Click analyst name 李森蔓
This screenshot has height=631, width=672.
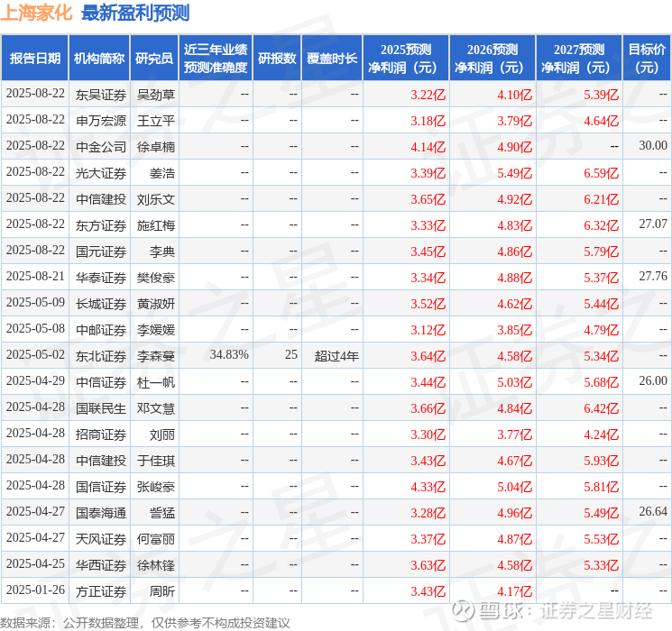[155, 356]
